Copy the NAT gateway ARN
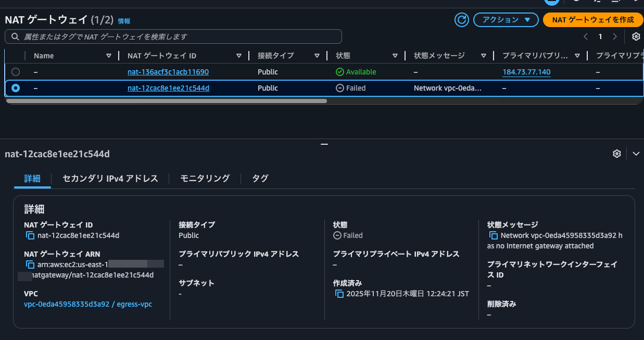 (x=30, y=265)
